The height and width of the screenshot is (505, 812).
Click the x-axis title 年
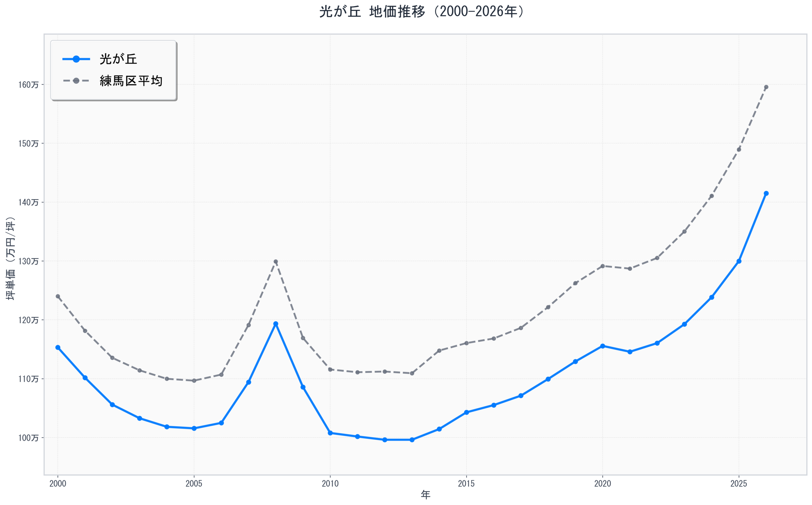tap(425, 495)
